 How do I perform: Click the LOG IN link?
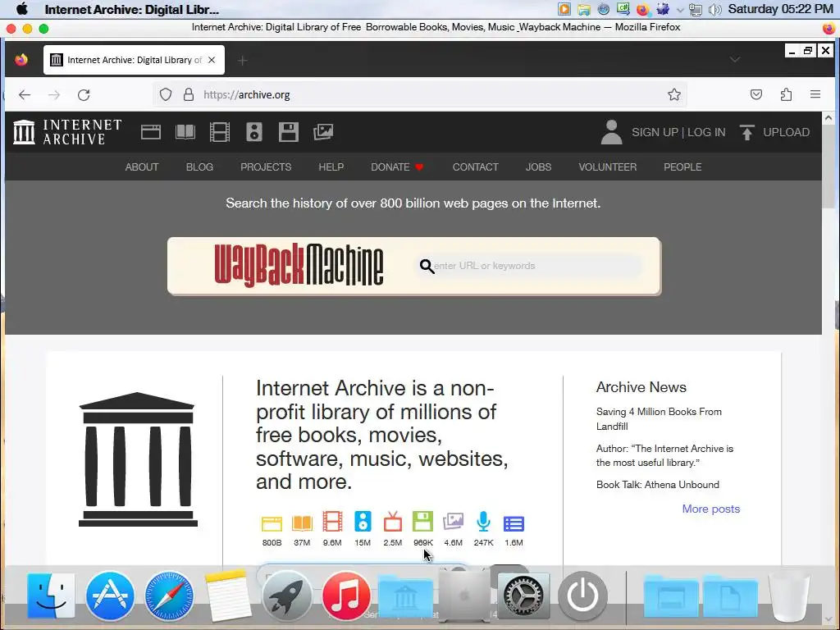coord(706,132)
